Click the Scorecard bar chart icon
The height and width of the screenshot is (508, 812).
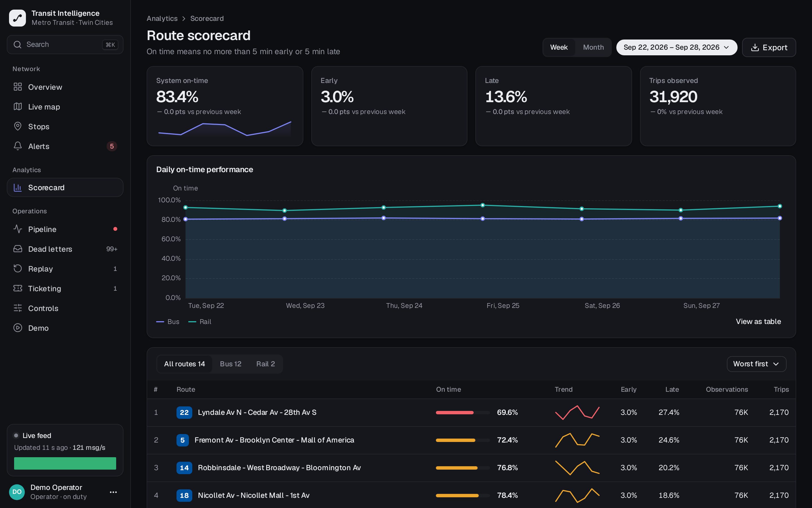17,187
